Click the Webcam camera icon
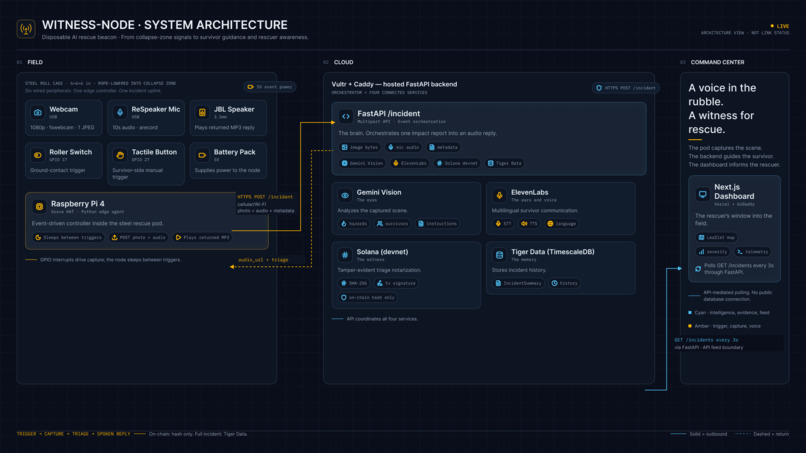 [x=38, y=112]
